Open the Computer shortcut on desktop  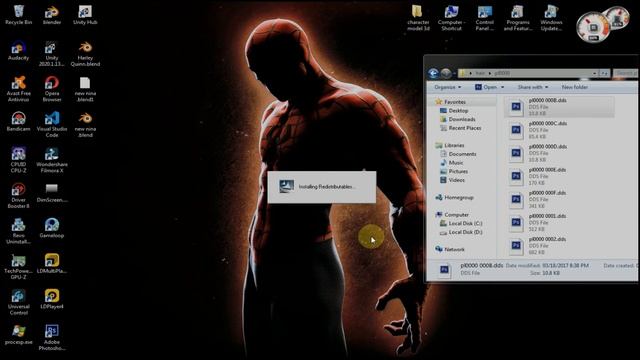(x=451, y=18)
